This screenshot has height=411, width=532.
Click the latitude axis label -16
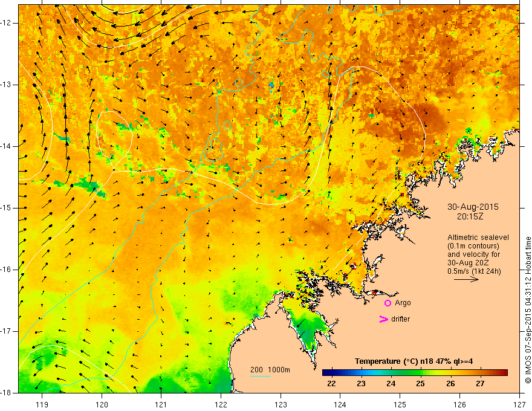click(6, 270)
